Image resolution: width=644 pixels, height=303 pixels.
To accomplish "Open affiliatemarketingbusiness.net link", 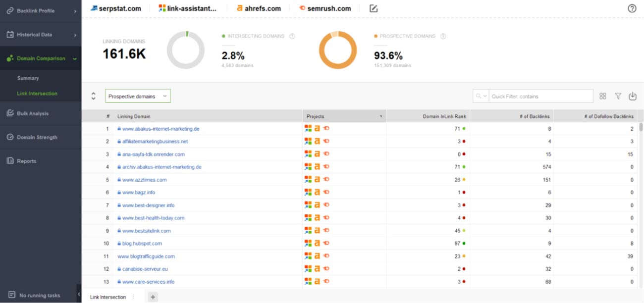I will tap(155, 142).
